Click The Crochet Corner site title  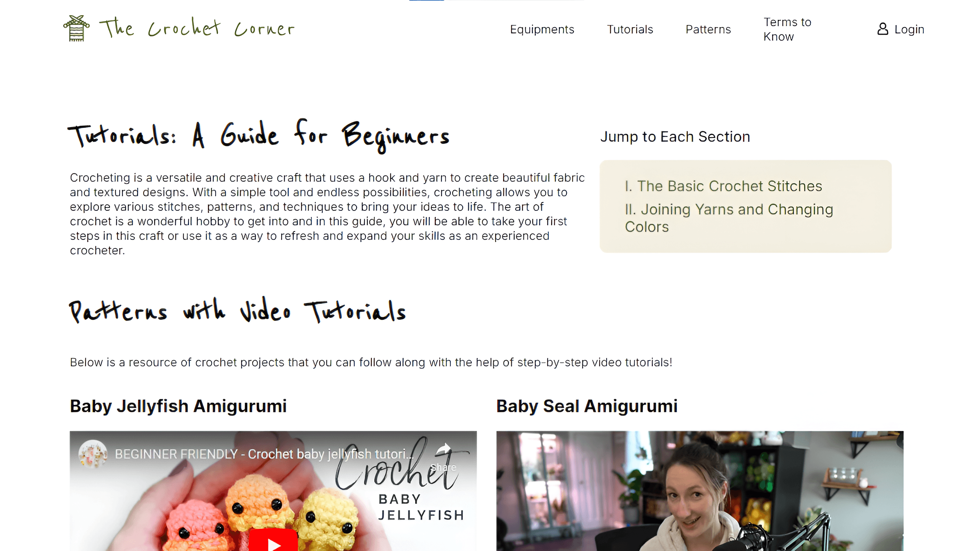click(x=197, y=28)
